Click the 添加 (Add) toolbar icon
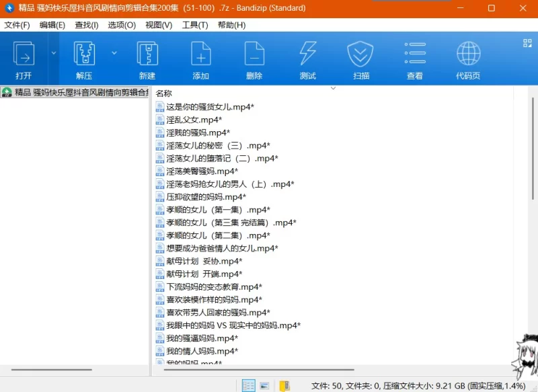 click(x=200, y=59)
